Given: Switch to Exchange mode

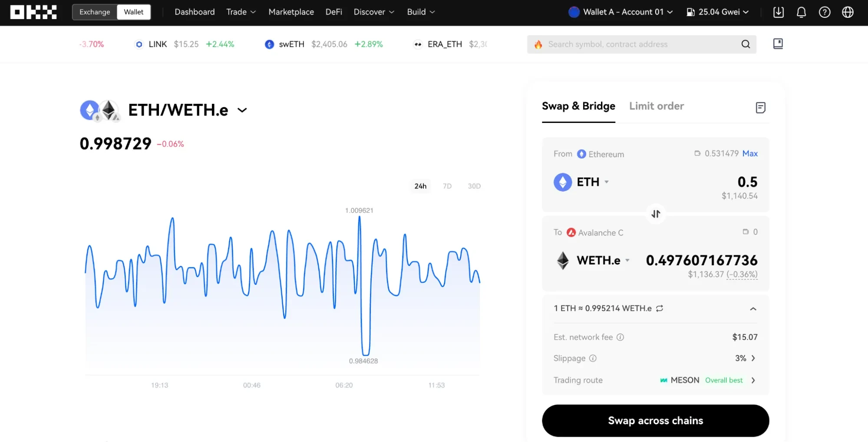Looking at the screenshot, I should [95, 12].
